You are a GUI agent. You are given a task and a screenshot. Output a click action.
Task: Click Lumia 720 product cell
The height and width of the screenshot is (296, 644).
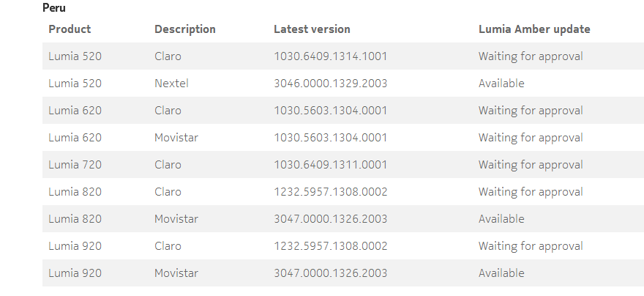click(75, 165)
